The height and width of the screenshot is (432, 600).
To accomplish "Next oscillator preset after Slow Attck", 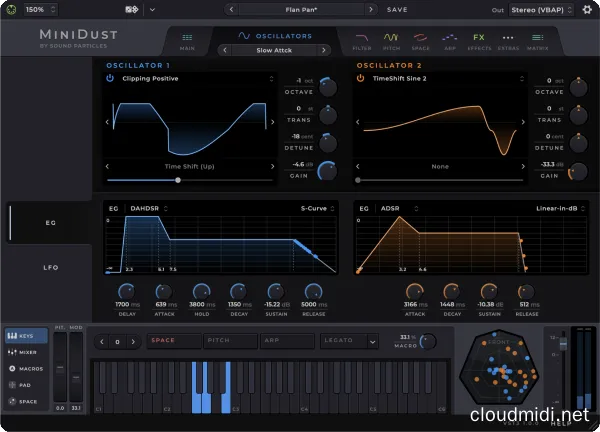I will point(324,50).
